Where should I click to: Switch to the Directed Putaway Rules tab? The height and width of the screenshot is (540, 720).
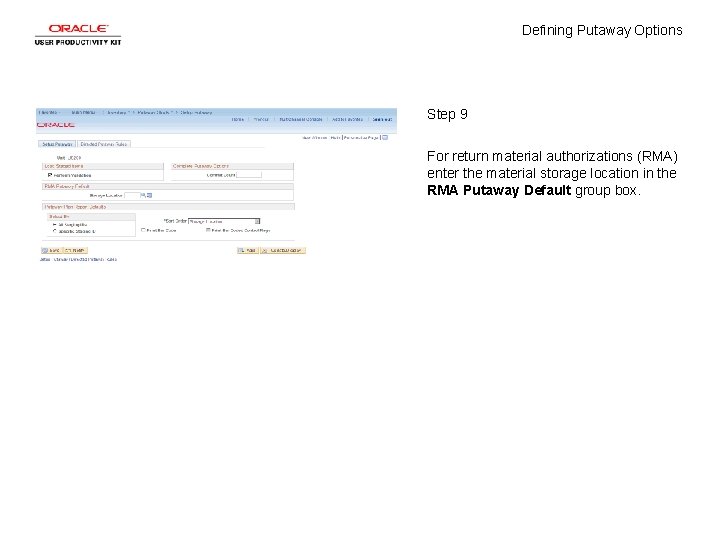[104, 144]
